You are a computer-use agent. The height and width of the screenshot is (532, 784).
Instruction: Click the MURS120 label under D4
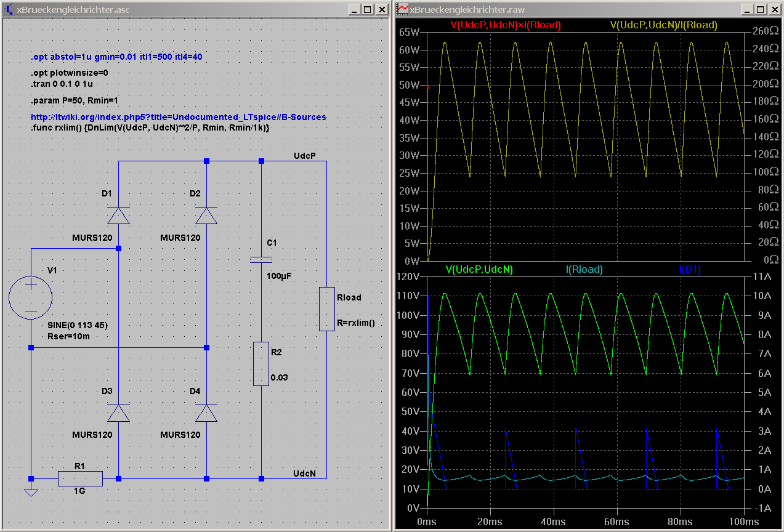[180, 435]
